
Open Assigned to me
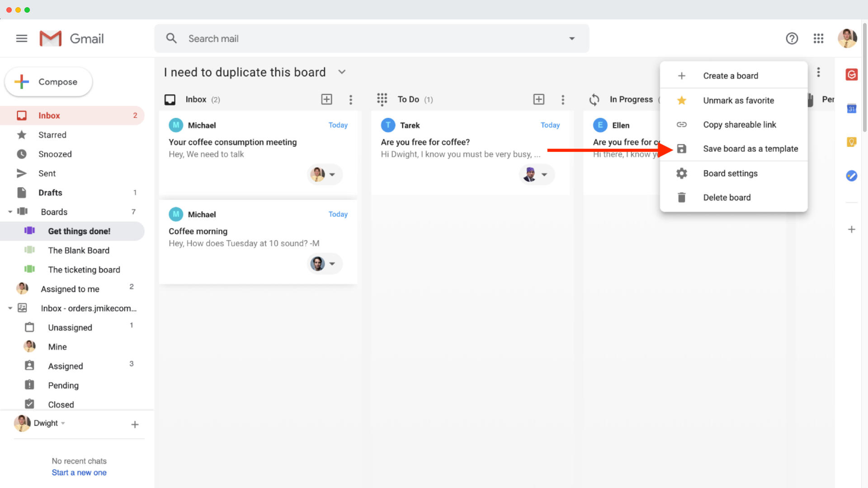(72, 289)
